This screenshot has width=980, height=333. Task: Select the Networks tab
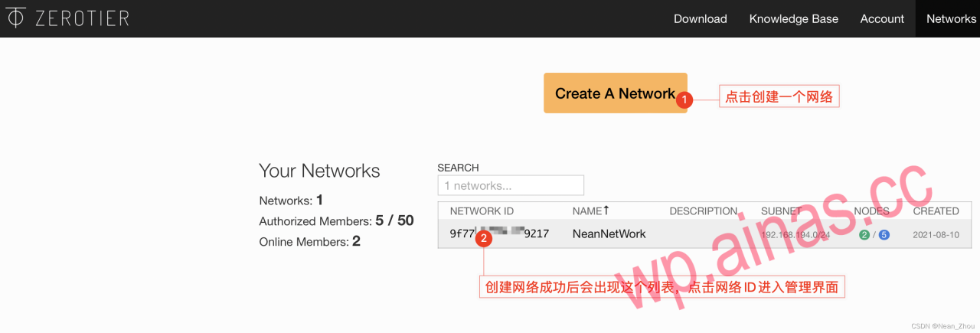[x=951, y=18]
